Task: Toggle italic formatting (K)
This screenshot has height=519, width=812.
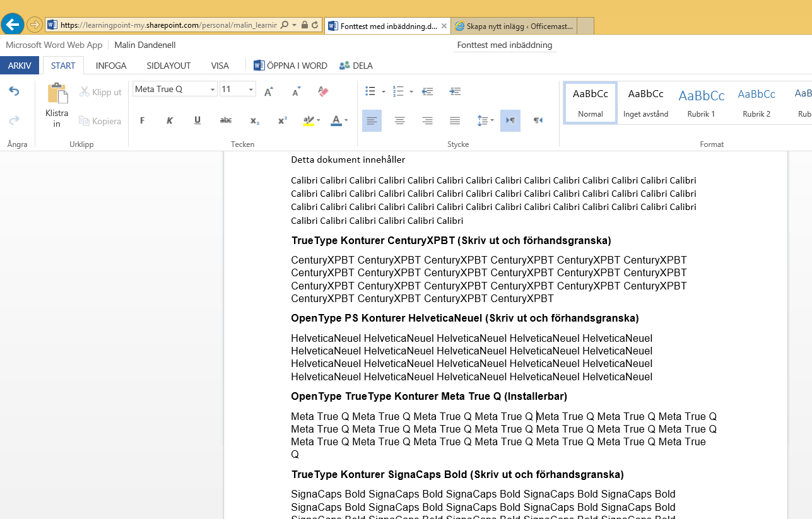Action: pyautogui.click(x=170, y=120)
